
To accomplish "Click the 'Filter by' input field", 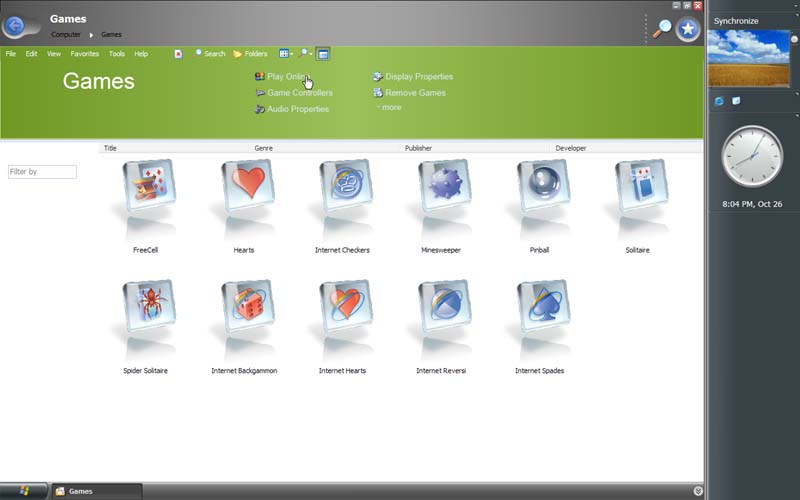I will [x=42, y=172].
